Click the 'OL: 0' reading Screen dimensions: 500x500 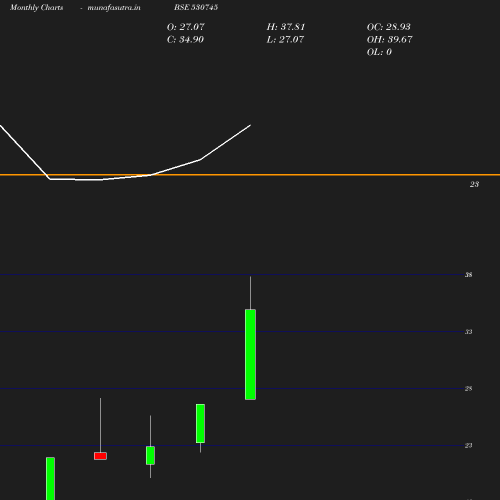click(x=379, y=52)
